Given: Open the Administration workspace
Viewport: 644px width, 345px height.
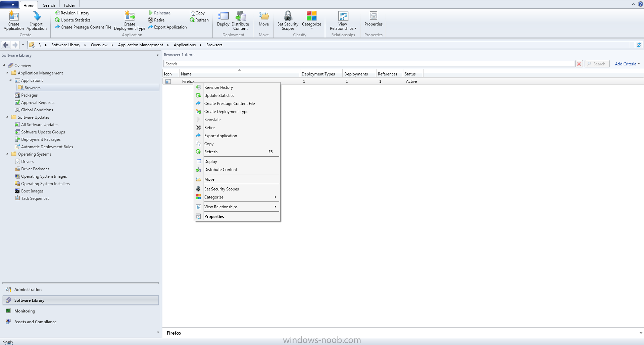Looking at the screenshot, I should 81,289.
